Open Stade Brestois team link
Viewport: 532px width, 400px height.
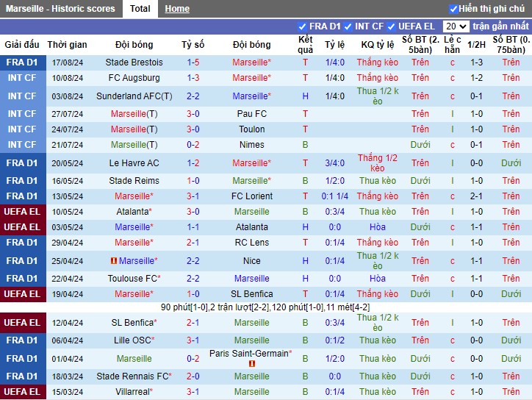[134, 63]
